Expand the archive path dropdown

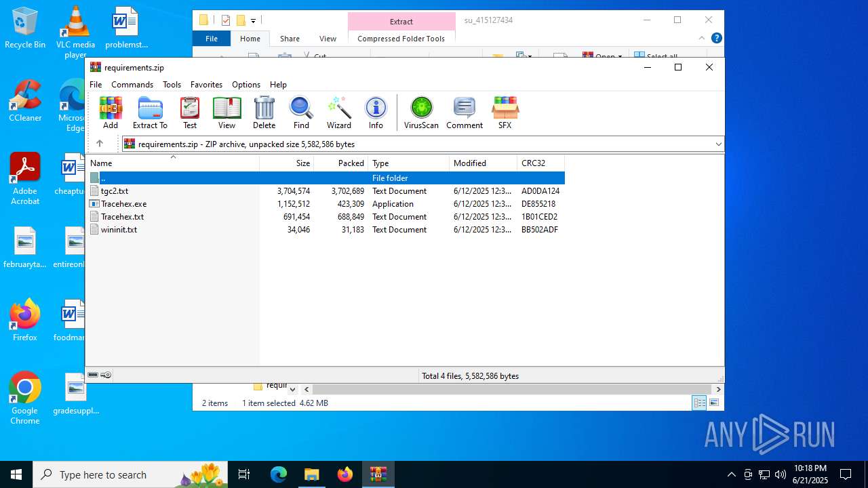[718, 144]
